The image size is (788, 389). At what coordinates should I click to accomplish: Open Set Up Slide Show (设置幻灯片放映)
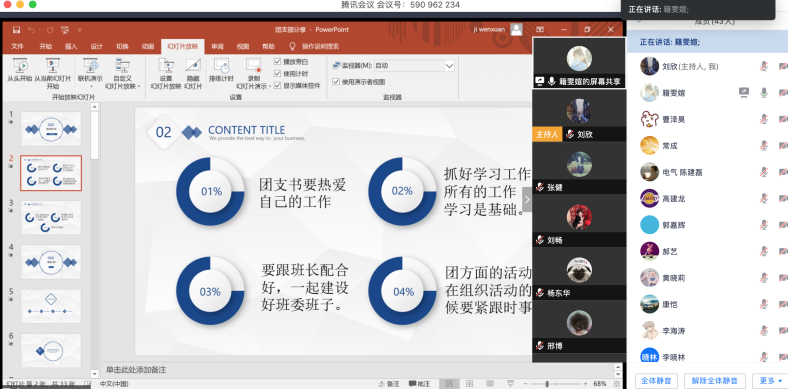pos(166,73)
